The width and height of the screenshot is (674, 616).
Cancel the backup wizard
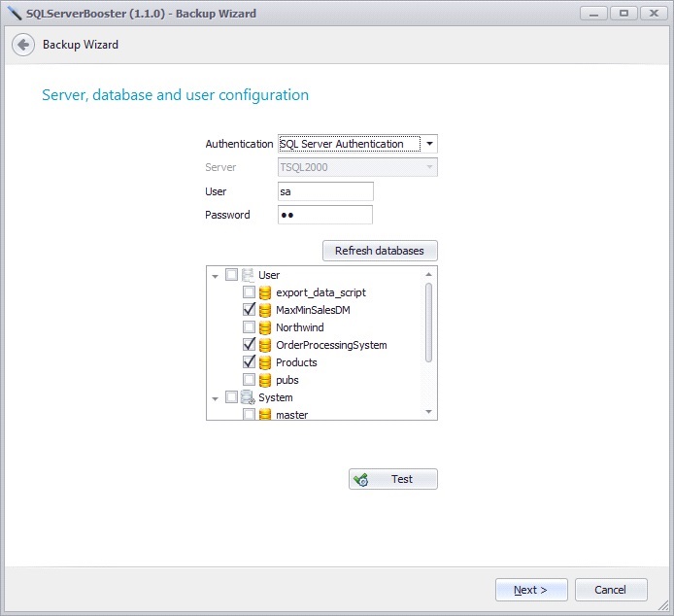[611, 590]
